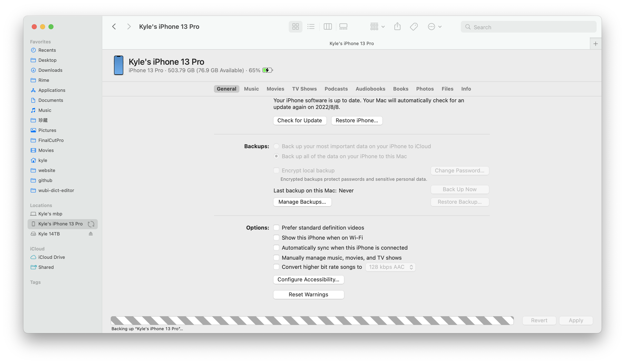625x364 pixels.
Task: Open Movies folder in the sidebar
Action: pyautogui.click(x=63, y=150)
